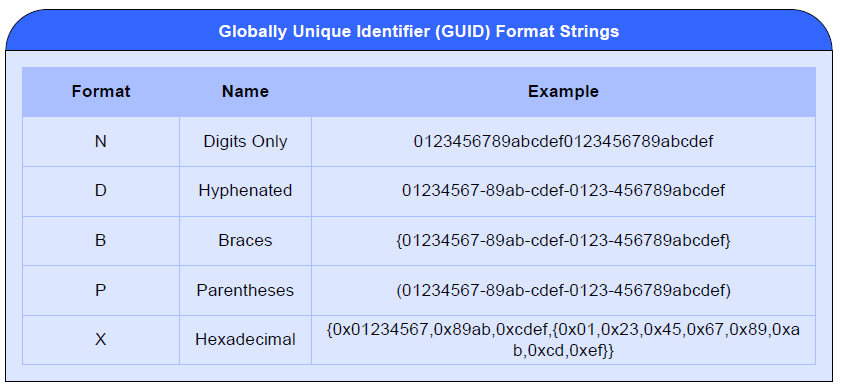
Task: Select the X format cell
Action: coord(100,340)
